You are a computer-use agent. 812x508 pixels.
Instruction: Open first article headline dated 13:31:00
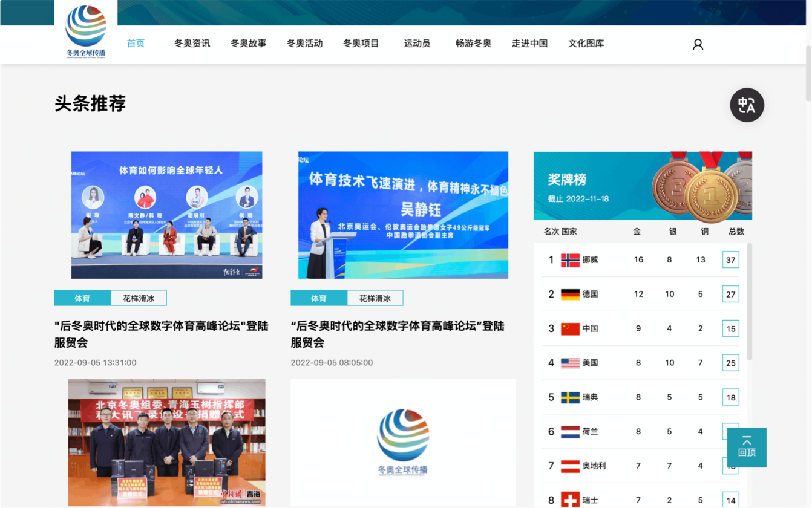point(161,334)
